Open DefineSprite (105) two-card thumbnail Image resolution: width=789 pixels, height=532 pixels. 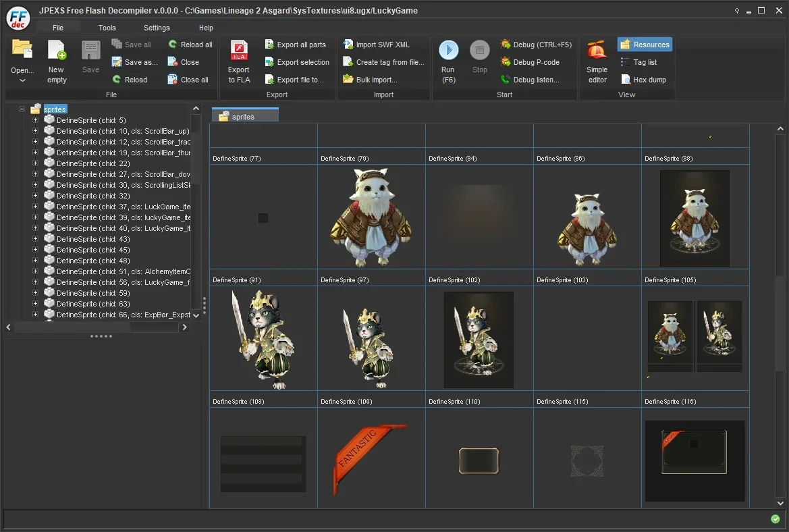tap(695, 339)
